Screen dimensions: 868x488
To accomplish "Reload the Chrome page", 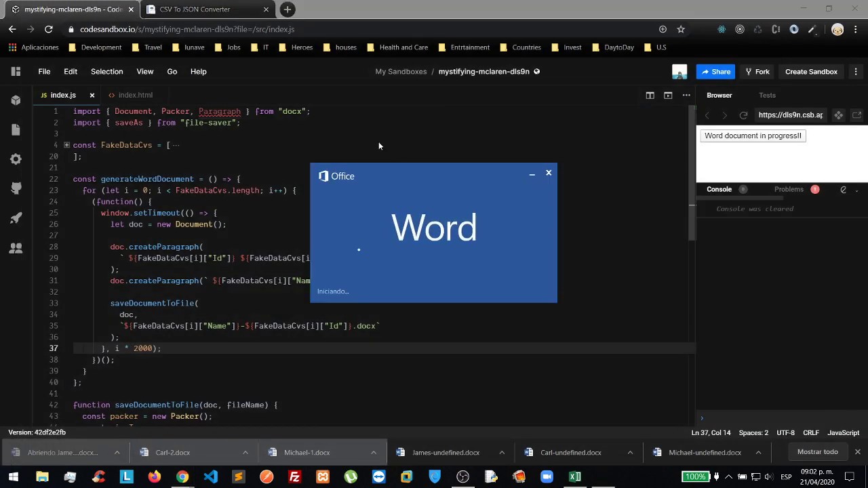I will [x=48, y=29].
